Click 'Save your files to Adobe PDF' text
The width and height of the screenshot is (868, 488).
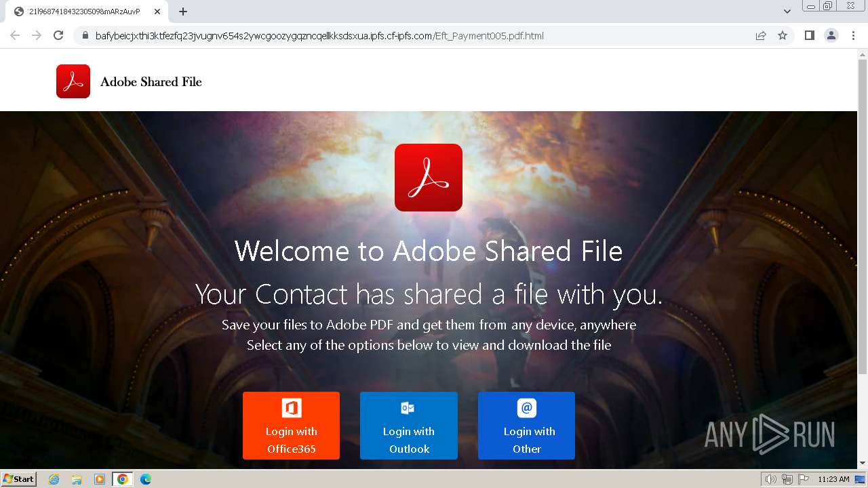tap(429, 325)
